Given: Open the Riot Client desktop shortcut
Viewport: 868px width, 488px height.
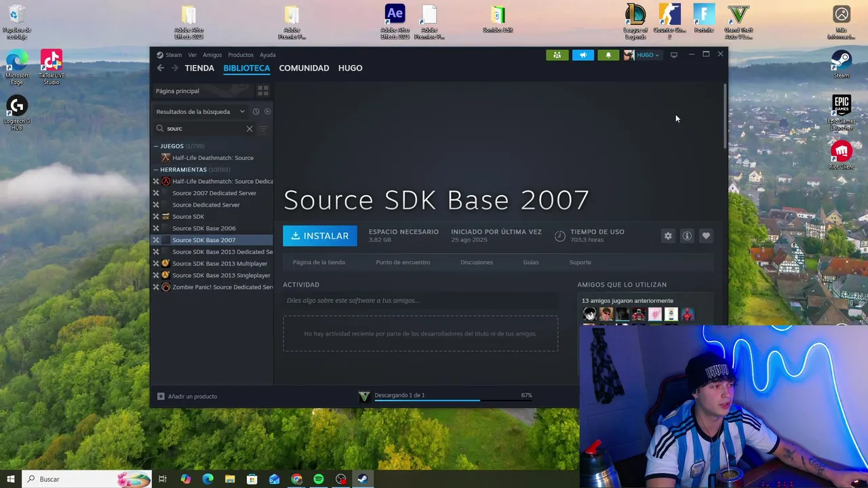Looking at the screenshot, I should (x=842, y=155).
